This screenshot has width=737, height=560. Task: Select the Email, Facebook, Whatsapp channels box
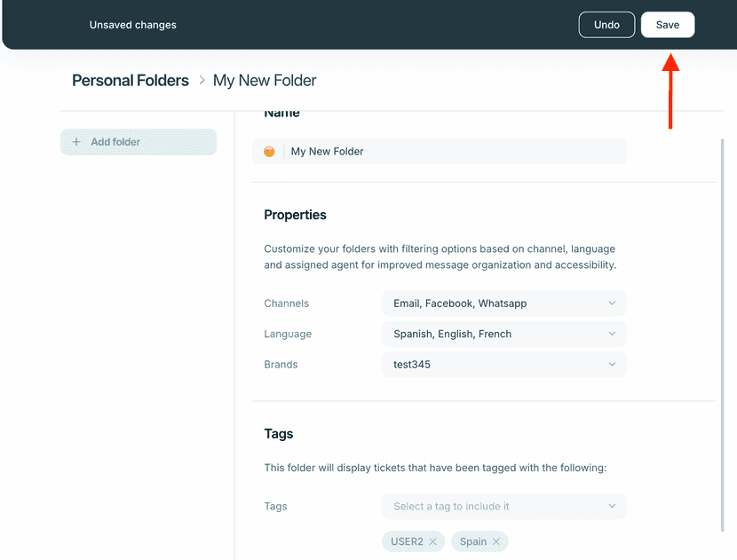click(503, 303)
